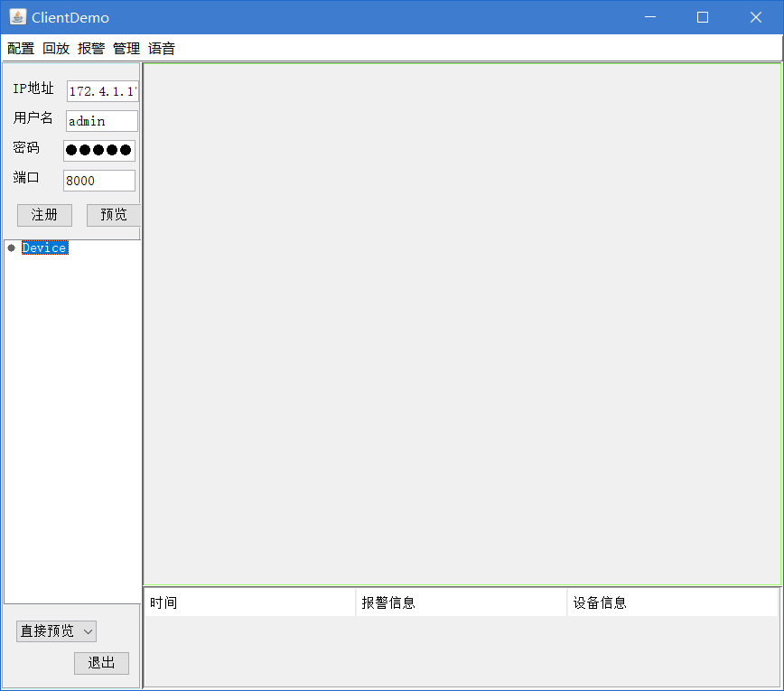Open the 回放 menu
The height and width of the screenshot is (691, 784).
tap(56, 49)
